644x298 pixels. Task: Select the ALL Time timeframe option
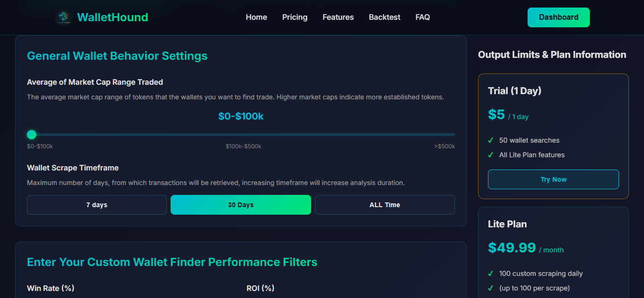pyautogui.click(x=385, y=204)
